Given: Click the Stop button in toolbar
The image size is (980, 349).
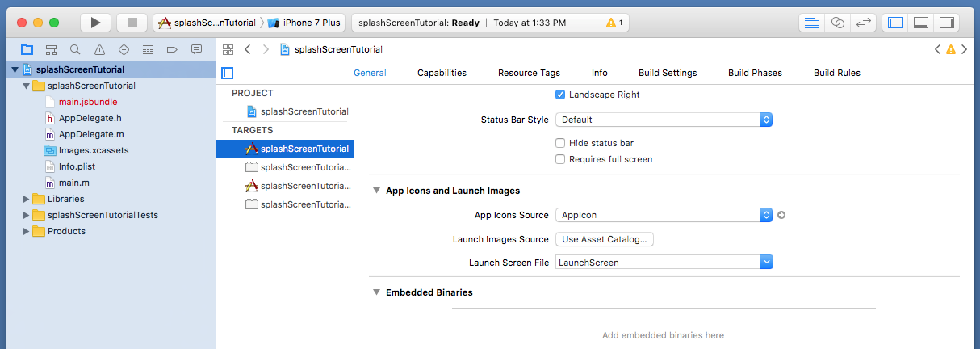Looking at the screenshot, I should (132, 23).
